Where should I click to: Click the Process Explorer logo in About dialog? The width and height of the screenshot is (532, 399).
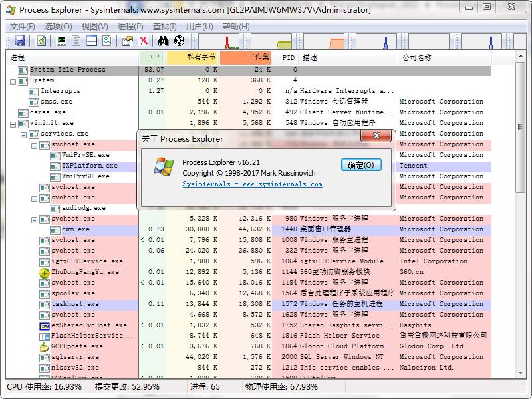(162, 167)
